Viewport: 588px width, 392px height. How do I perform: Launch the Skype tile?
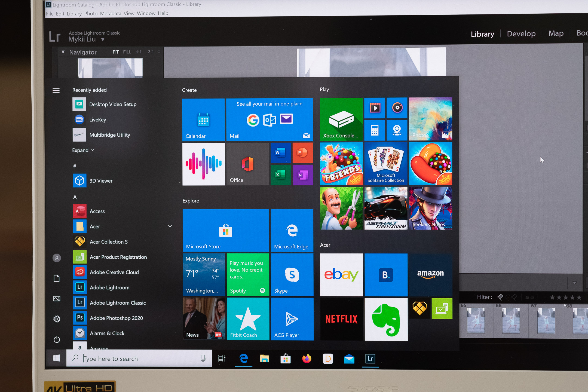292,274
